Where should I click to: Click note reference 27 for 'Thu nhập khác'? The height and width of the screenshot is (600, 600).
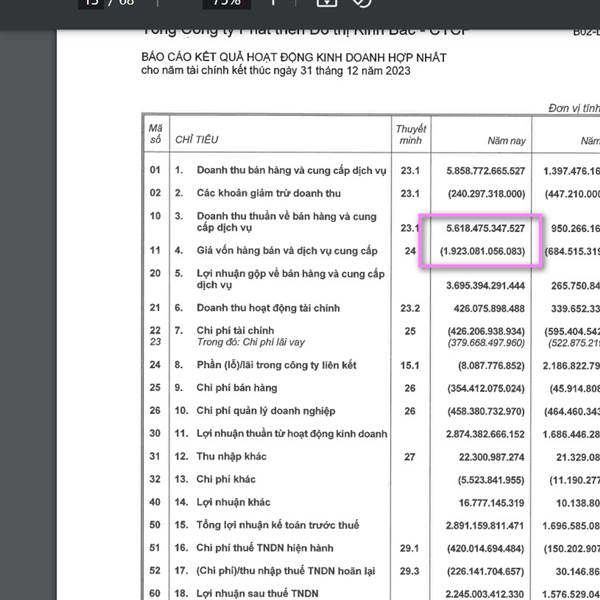pos(409,457)
